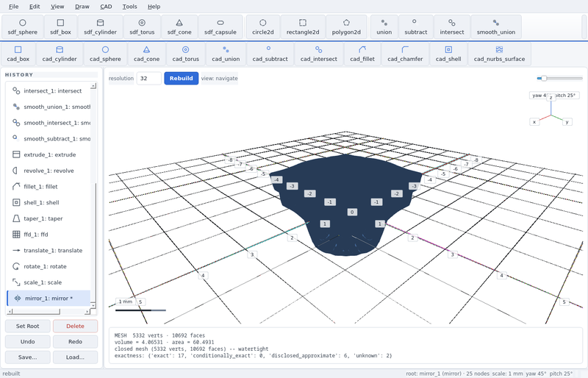Click the Set Root button

pos(27,326)
